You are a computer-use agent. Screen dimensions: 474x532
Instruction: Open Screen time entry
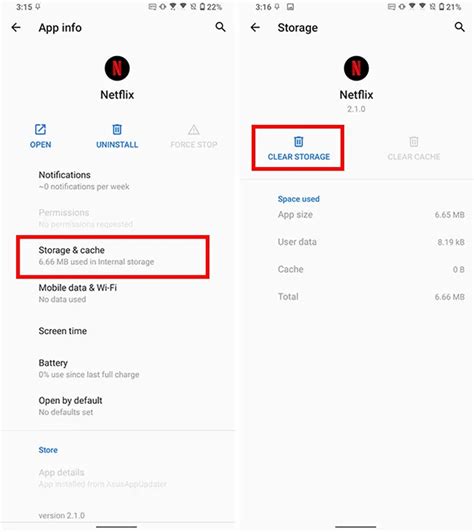click(117, 331)
